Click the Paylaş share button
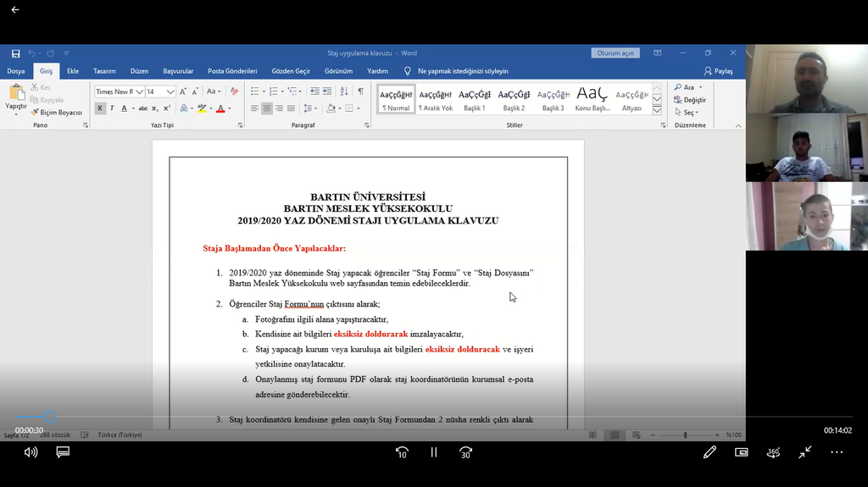Screen dimensions: 868x487 (719, 71)
